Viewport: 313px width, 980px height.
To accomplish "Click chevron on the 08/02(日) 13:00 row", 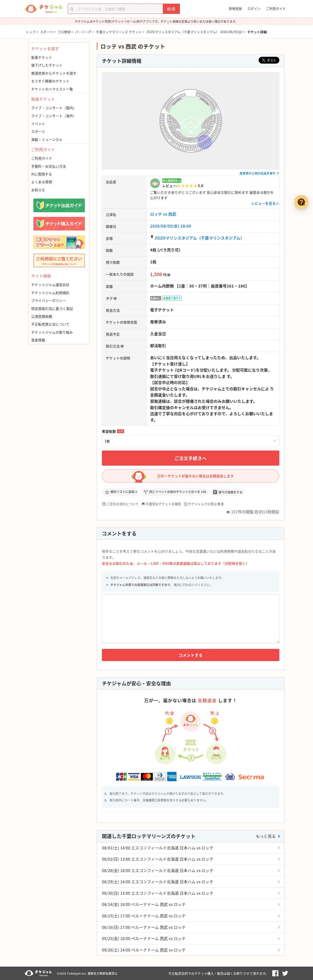I will click(x=279, y=859).
